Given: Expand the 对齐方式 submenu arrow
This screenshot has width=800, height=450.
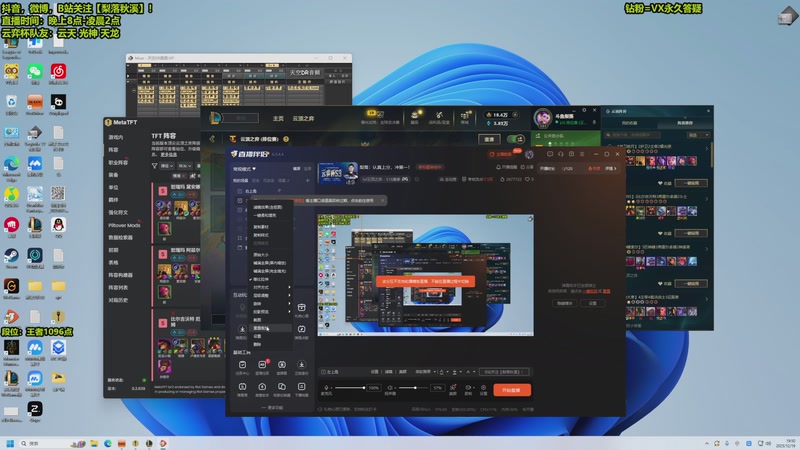Looking at the screenshot, I should point(289,287).
